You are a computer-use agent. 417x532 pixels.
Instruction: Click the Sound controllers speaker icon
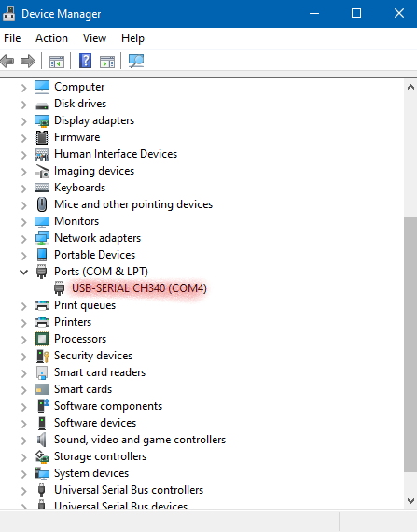(41, 440)
